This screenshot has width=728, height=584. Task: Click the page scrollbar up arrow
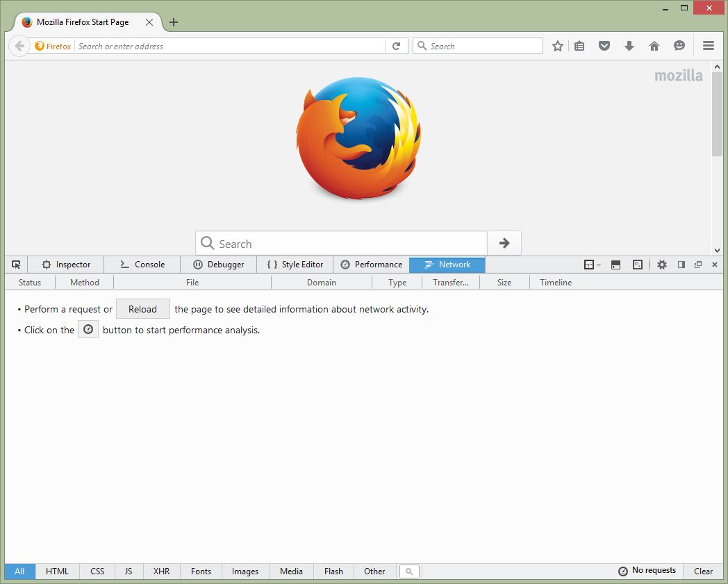pos(718,67)
